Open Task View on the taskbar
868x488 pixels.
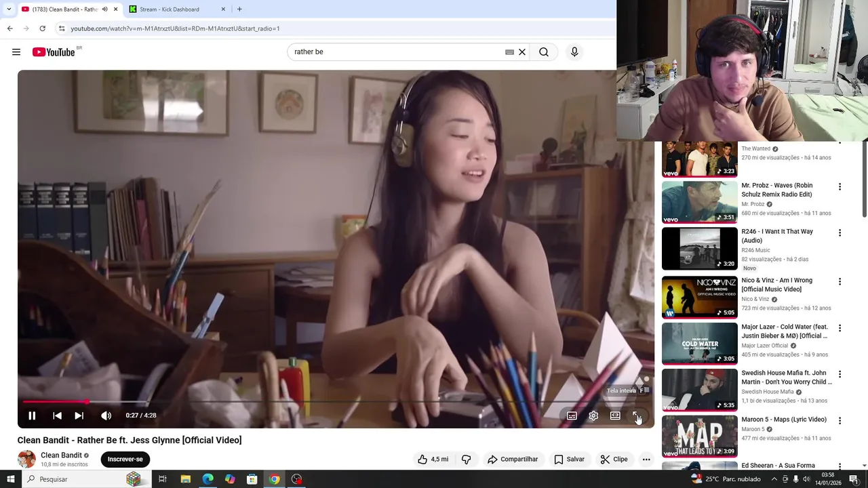(163, 479)
